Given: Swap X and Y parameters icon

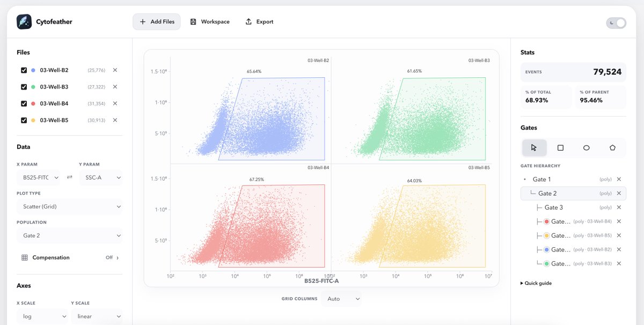Looking at the screenshot, I should coord(69,177).
